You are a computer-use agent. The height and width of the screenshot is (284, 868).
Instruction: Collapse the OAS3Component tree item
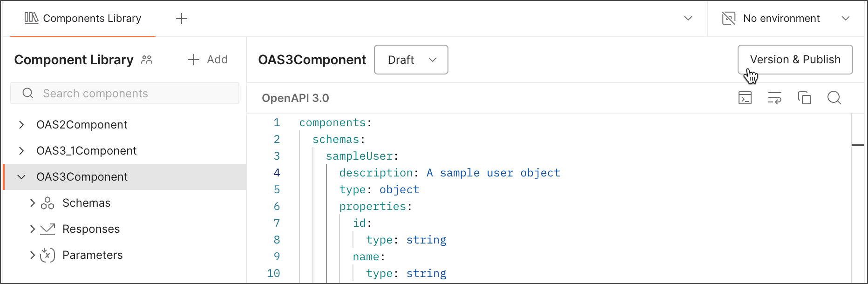click(21, 177)
